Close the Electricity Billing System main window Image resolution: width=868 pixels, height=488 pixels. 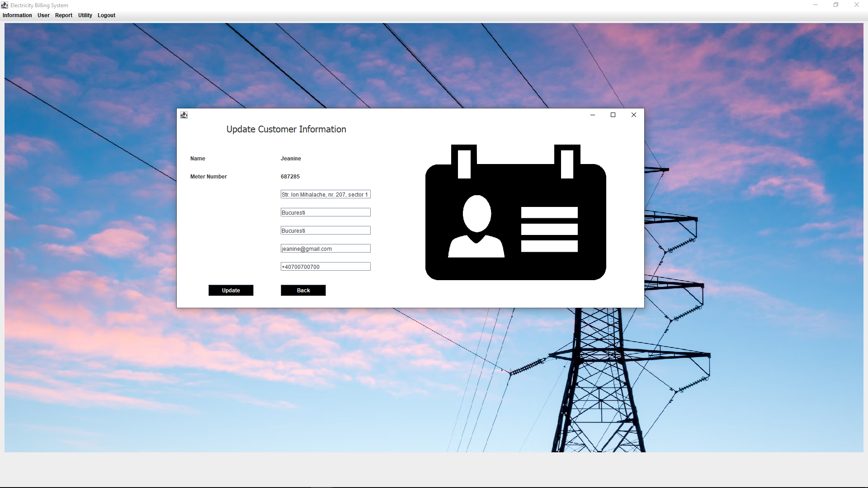[x=857, y=5]
